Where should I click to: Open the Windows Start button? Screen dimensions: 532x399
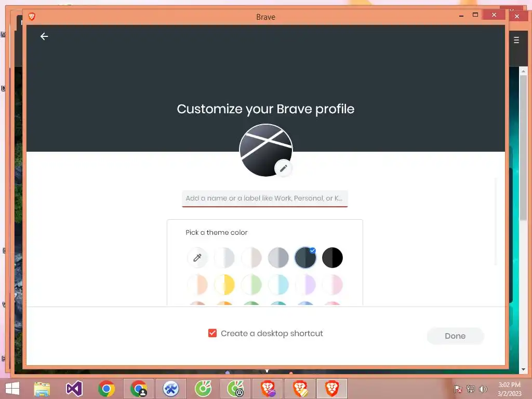click(x=12, y=389)
